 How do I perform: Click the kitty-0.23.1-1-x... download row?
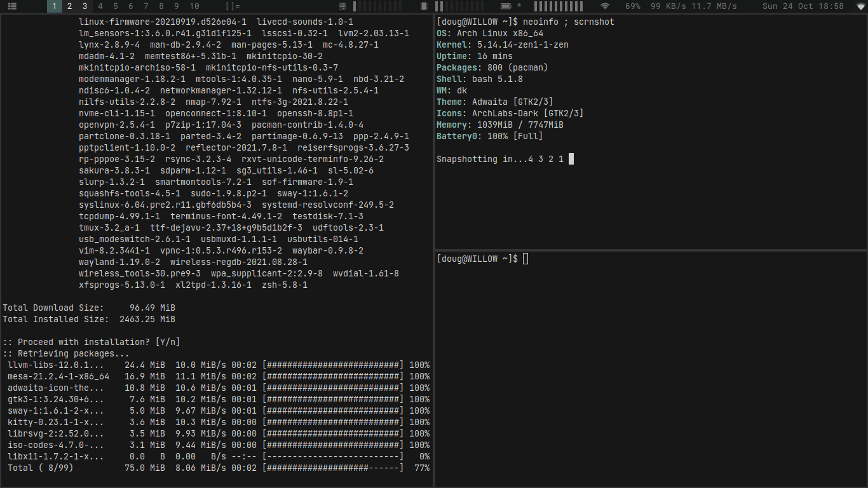point(219,423)
